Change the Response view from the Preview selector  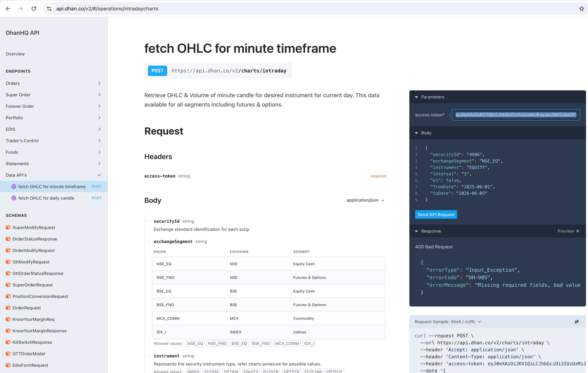(x=568, y=231)
